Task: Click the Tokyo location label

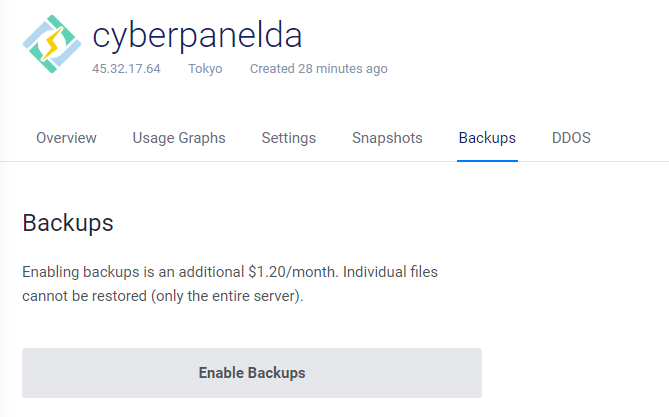Action: click(x=205, y=69)
